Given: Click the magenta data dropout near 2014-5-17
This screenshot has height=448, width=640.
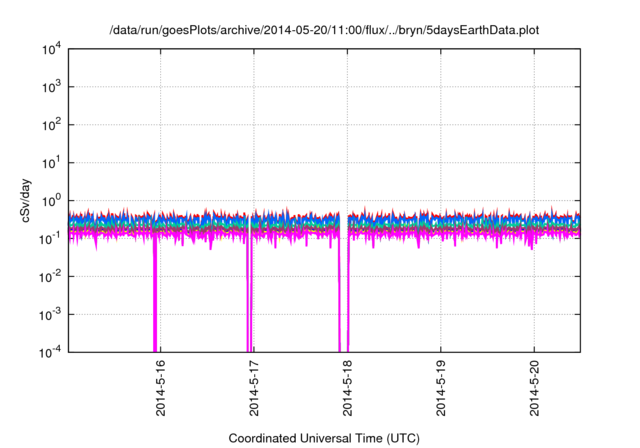Looking at the screenshot, I should 249,294.
